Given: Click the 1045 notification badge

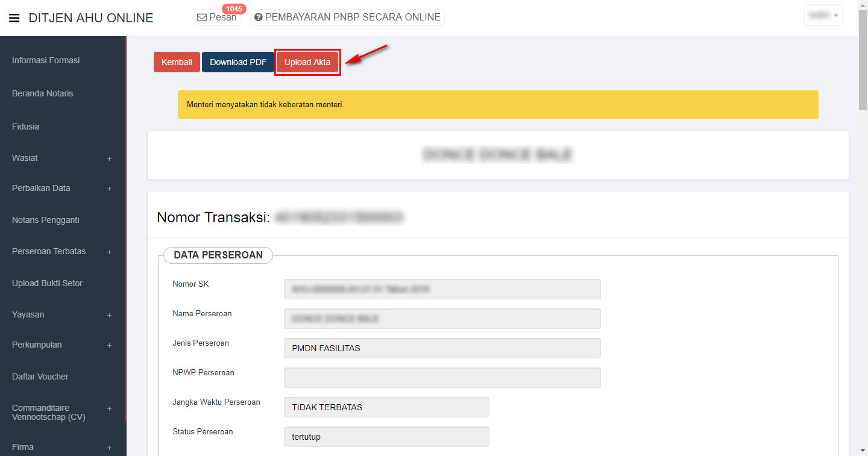Looking at the screenshot, I should 233,9.
